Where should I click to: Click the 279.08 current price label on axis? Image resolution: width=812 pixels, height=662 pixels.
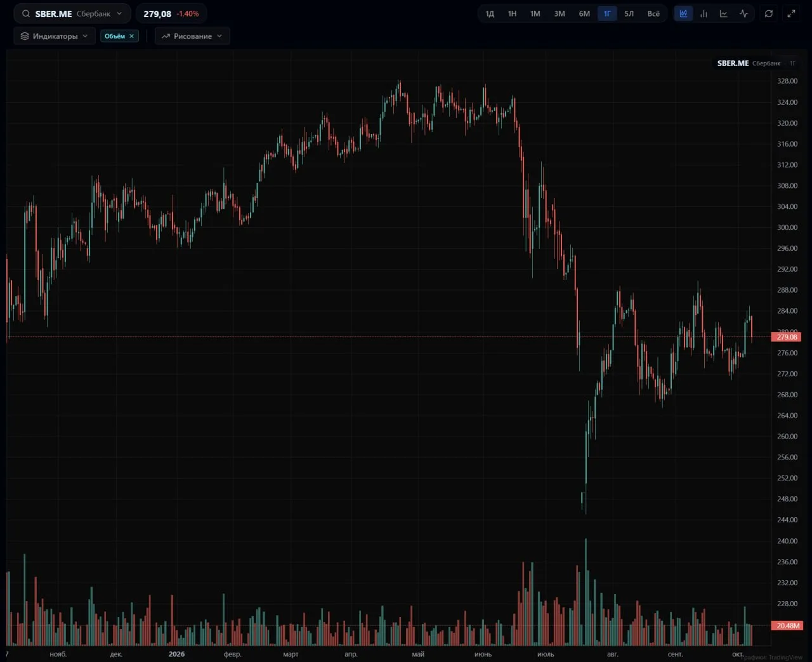(x=787, y=337)
